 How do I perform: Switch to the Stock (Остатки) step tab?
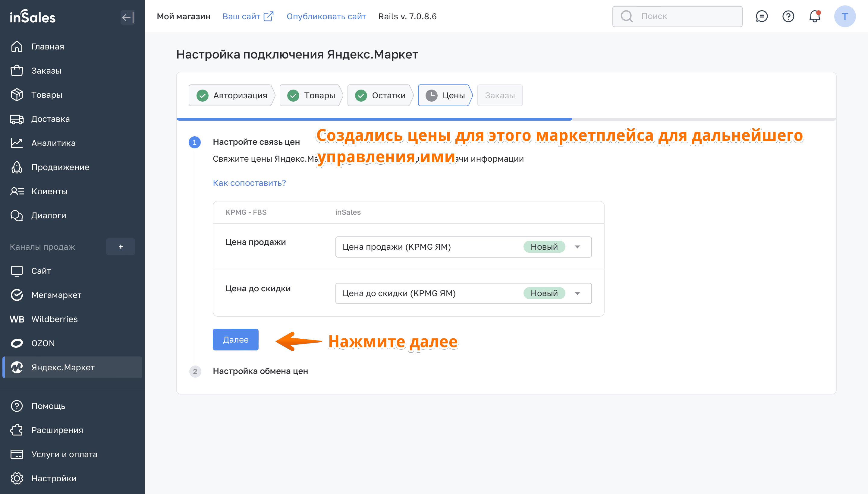coord(380,95)
